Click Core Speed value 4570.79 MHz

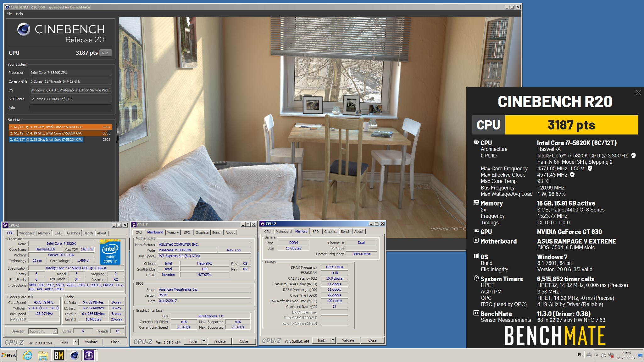pyautogui.click(x=44, y=302)
